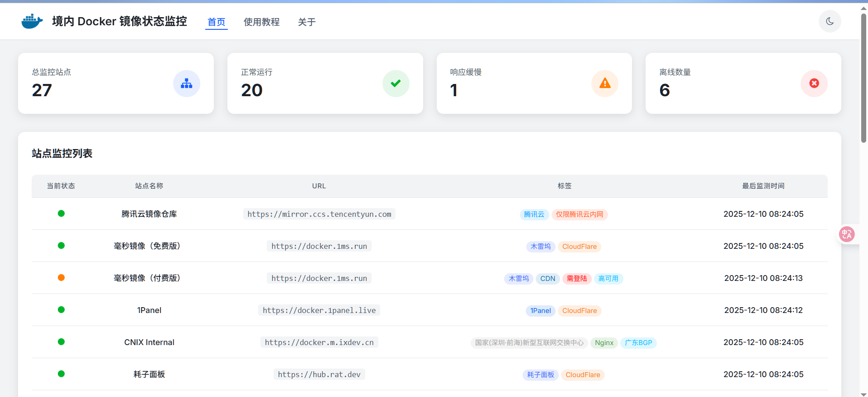The image size is (868, 397).
Task: Click the total monitored sites network icon
Action: 187,84
